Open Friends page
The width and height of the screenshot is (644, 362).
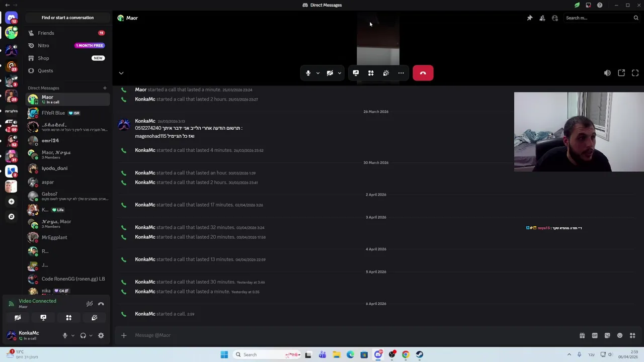[x=67, y=33]
